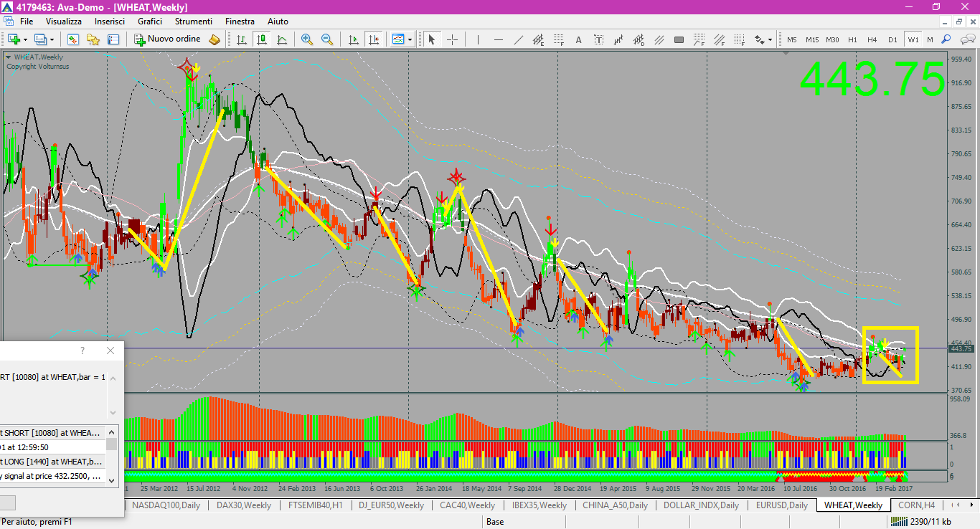
Task: Toggle chart shift from right edge
Action: point(373,39)
